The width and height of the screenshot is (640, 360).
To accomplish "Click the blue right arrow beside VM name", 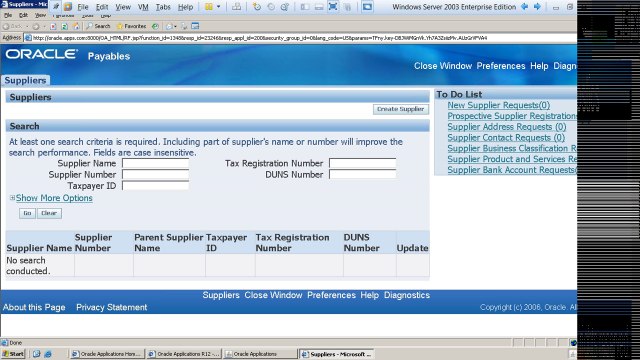I will coord(537,7).
